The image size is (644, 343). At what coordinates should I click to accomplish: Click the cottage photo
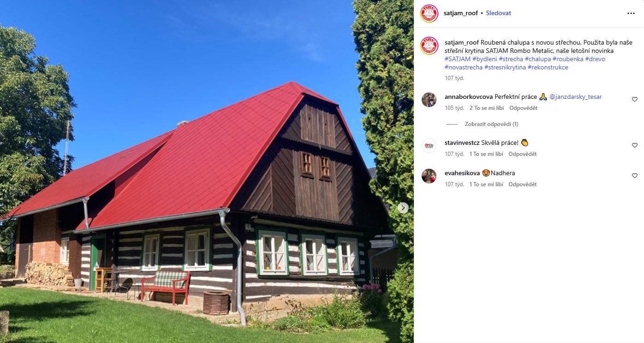[x=207, y=171]
